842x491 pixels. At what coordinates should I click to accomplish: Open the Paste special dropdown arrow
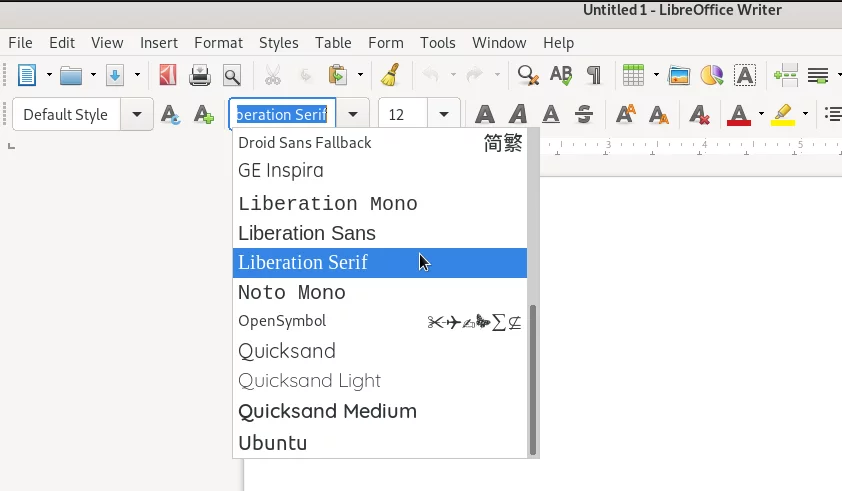point(360,75)
